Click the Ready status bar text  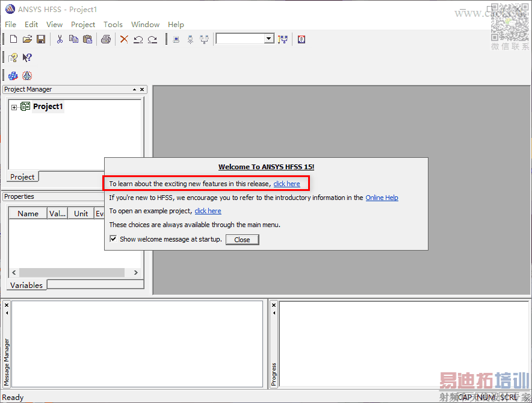tap(13, 397)
